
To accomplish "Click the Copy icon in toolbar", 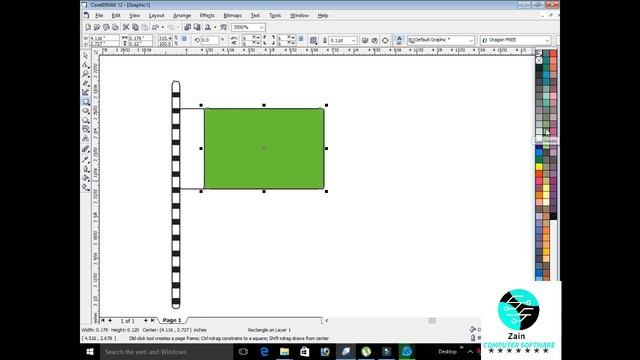I will tap(135, 27).
